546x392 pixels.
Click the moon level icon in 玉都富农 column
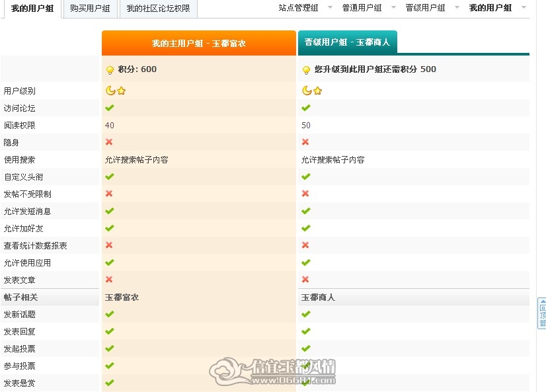110,91
